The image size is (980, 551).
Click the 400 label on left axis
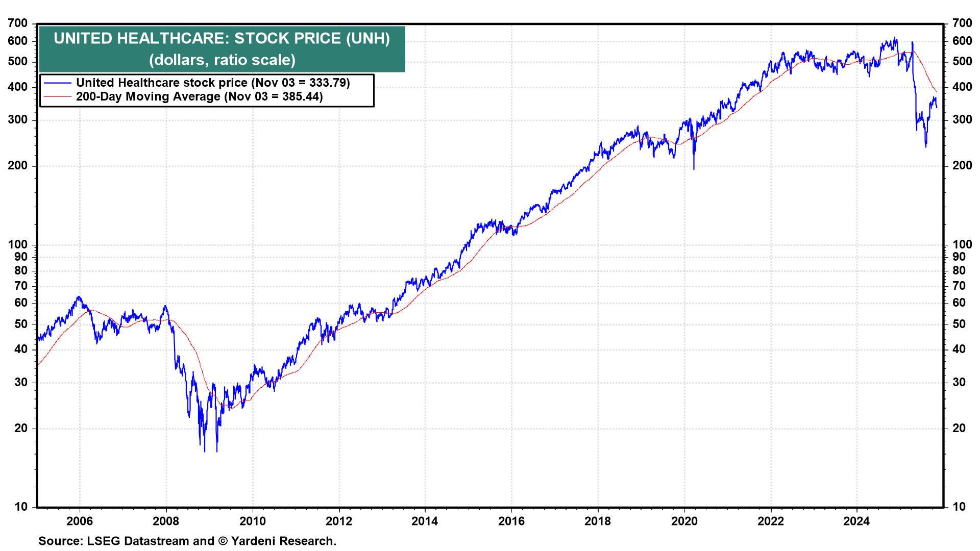(x=18, y=87)
